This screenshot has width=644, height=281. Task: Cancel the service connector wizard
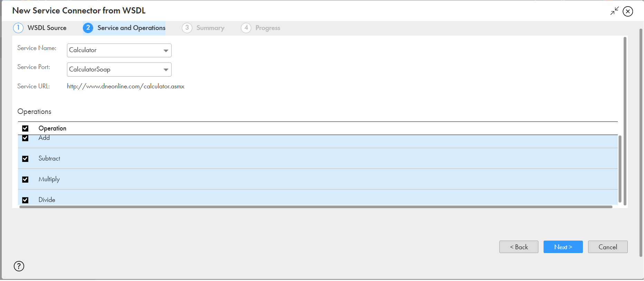point(608,247)
